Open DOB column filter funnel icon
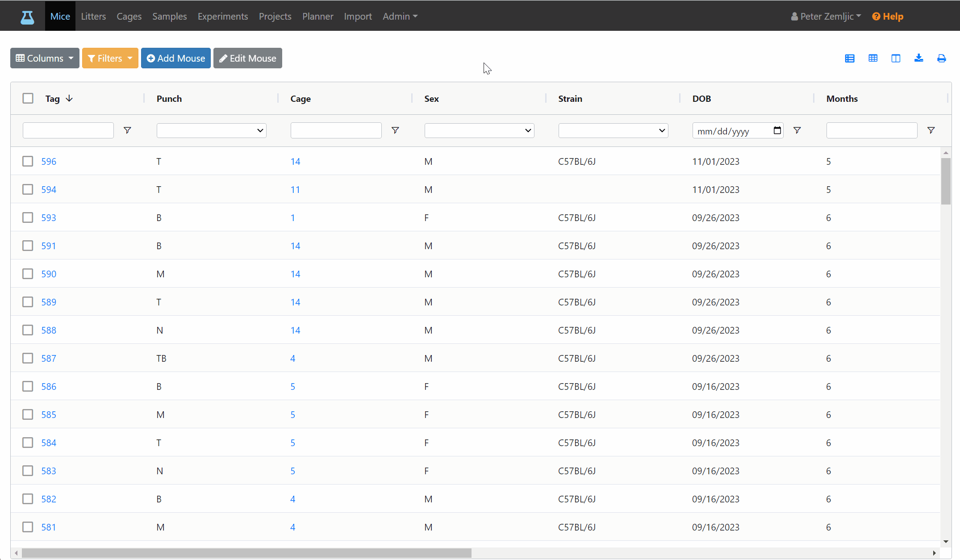This screenshot has height=560, width=960. pos(797,130)
